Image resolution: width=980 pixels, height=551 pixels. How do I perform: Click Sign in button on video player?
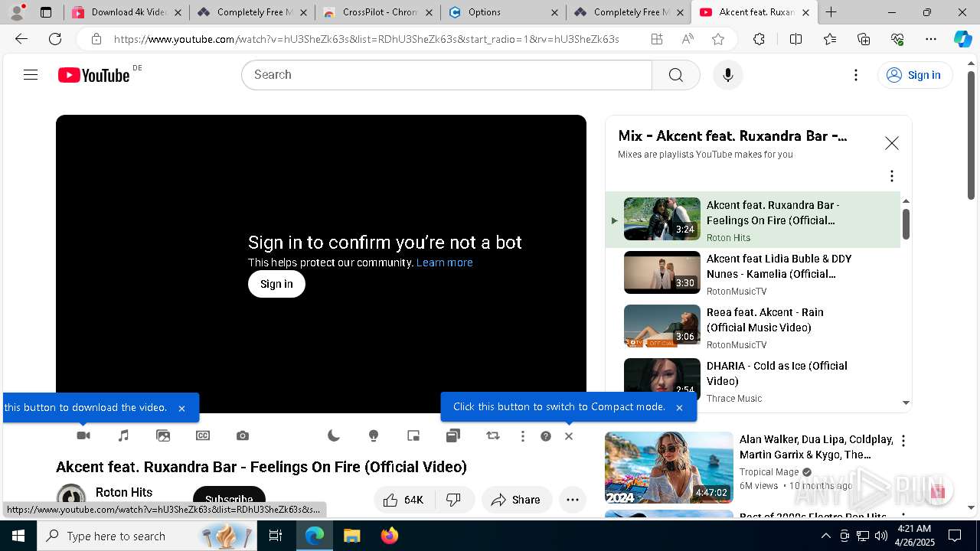pyautogui.click(x=276, y=284)
